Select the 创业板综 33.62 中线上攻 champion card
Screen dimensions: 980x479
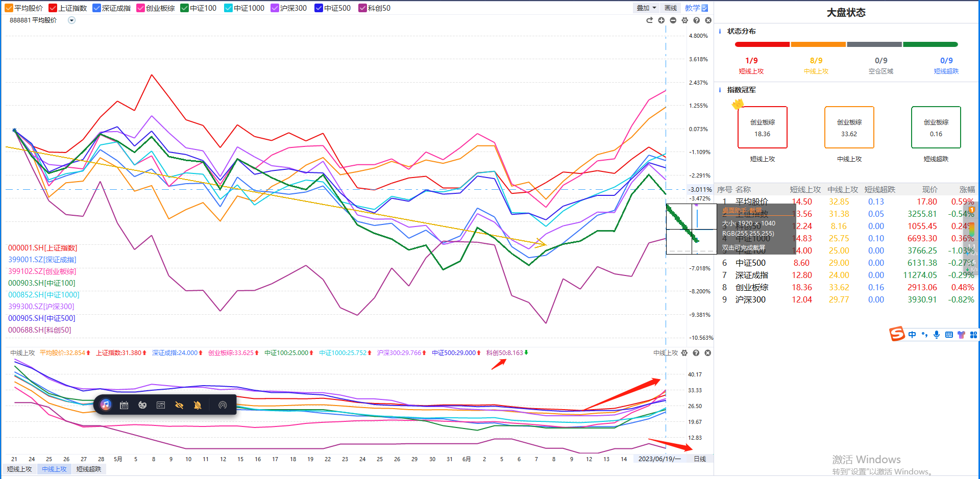click(849, 128)
